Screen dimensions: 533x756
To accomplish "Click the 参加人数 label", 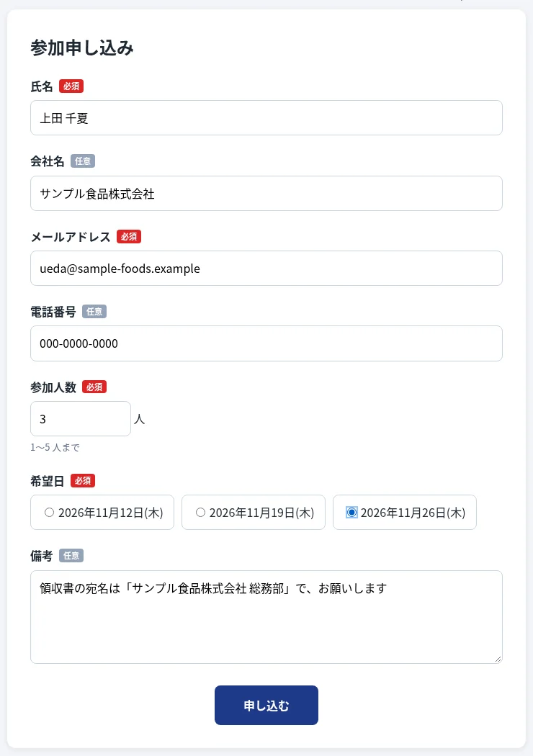I will pos(53,387).
